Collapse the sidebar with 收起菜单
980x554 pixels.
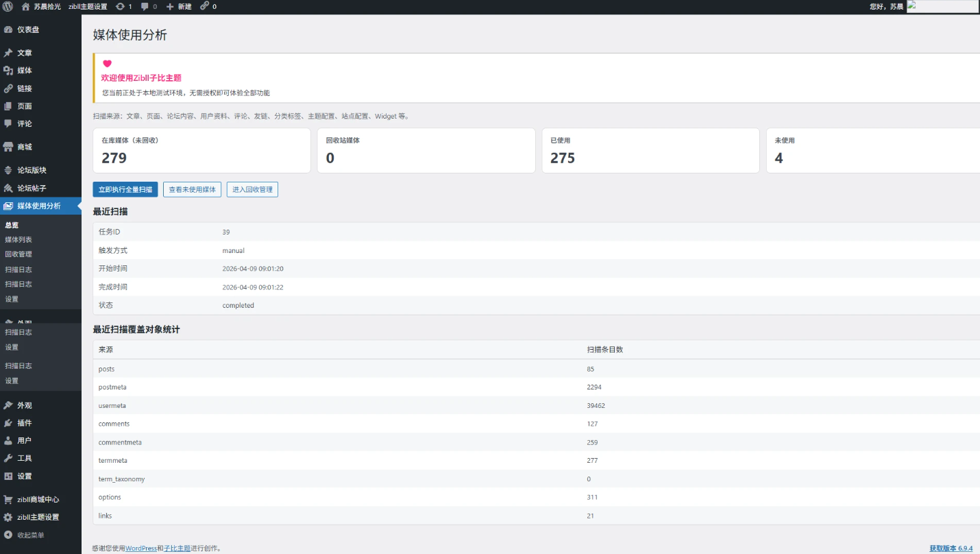click(x=30, y=535)
